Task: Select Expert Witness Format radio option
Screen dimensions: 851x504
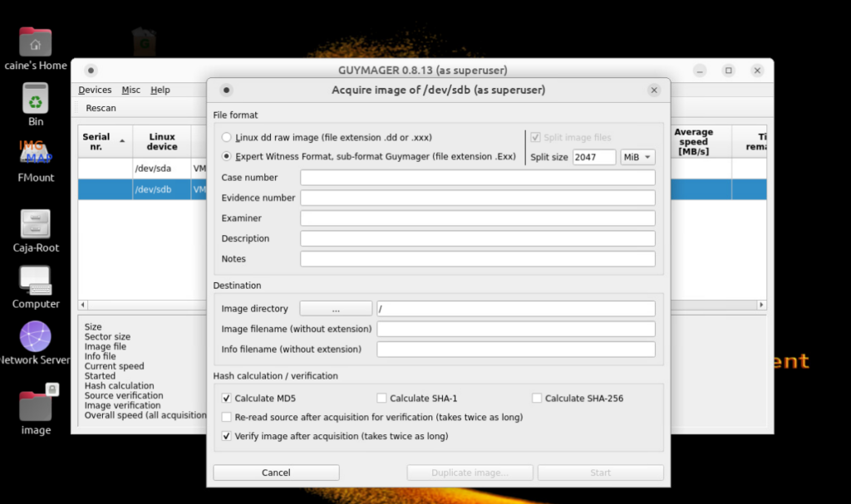Action: coord(226,156)
